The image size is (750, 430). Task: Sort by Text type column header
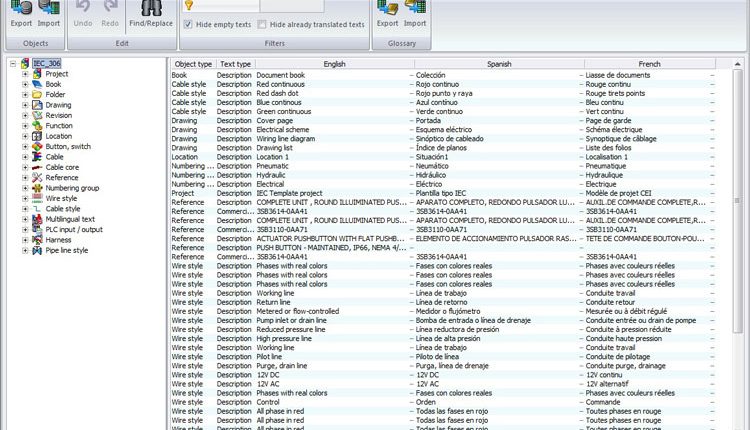[x=235, y=64]
